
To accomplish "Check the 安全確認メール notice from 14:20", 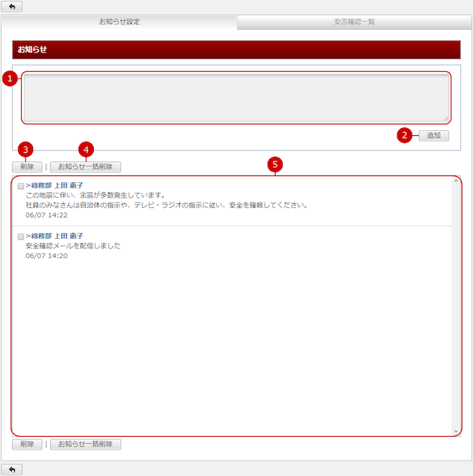I will (21, 236).
